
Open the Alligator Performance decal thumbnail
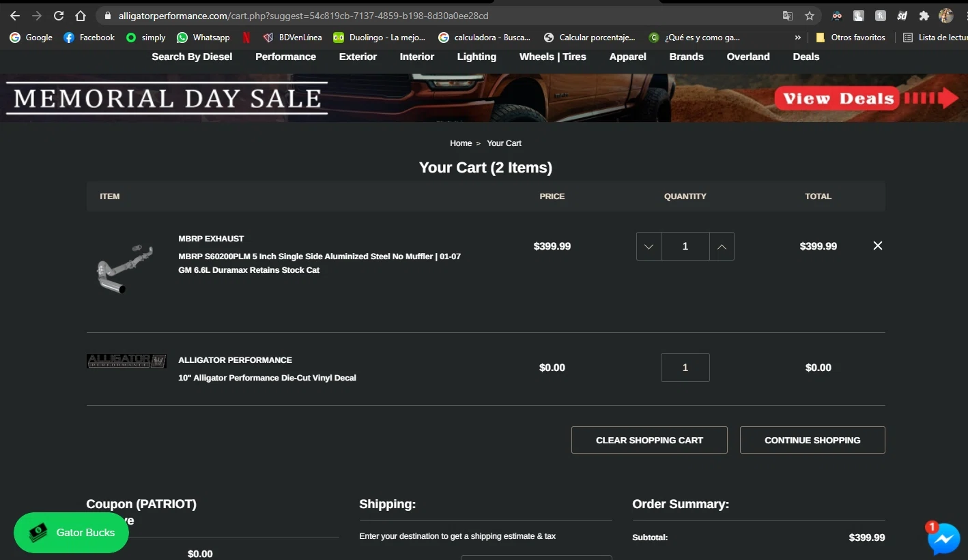(126, 361)
